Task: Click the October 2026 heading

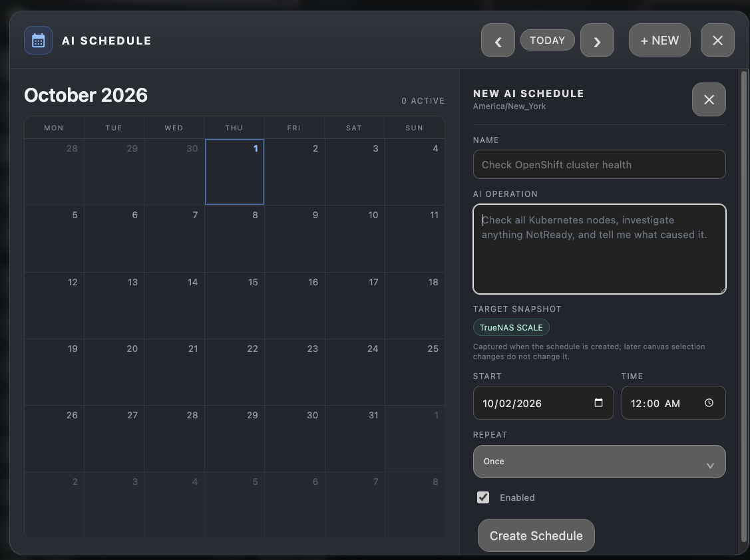Action: [x=86, y=95]
